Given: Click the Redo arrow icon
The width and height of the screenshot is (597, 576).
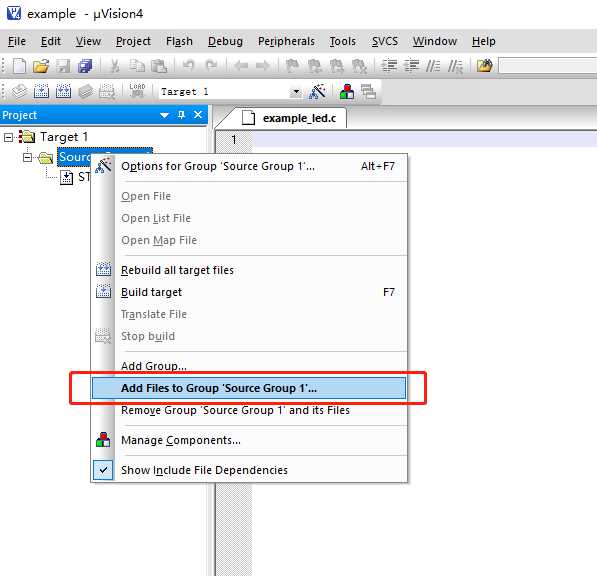Looking at the screenshot, I should click(211, 66).
